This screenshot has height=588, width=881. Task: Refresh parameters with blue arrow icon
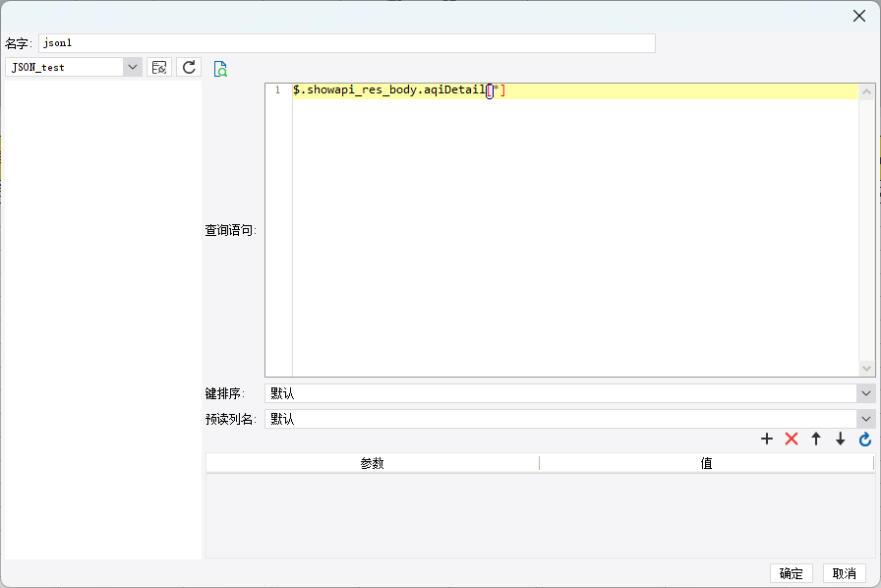(x=865, y=439)
